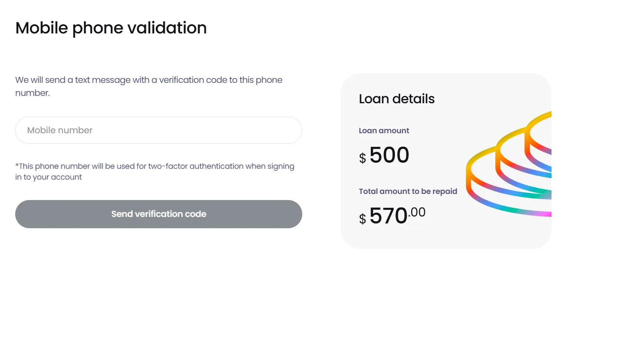Screen dimensions: 644x338
Task: Select the Mobile phone validation heading
Action: [111, 28]
